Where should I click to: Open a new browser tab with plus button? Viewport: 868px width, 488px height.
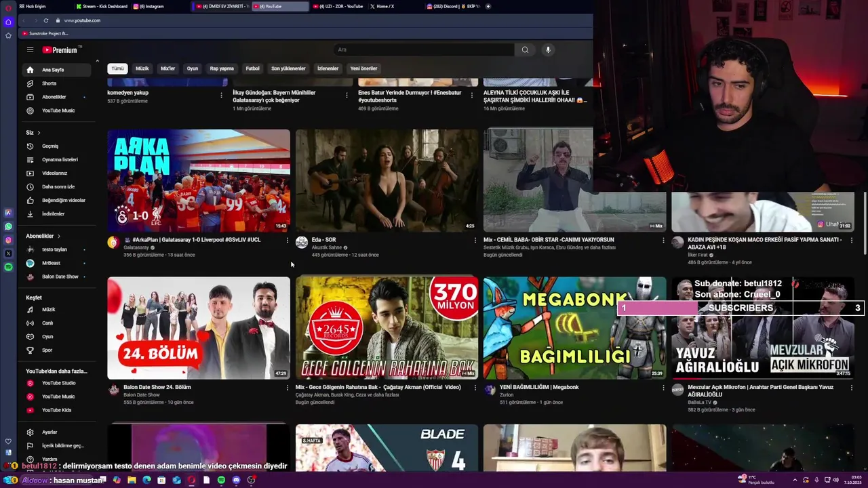click(488, 6)
